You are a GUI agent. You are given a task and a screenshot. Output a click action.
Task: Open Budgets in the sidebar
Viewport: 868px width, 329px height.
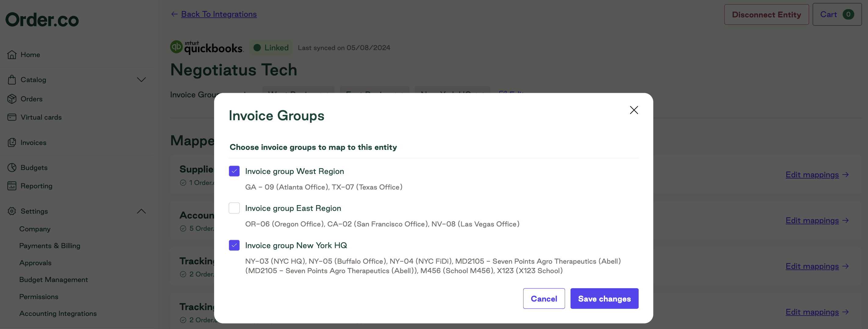34,168
